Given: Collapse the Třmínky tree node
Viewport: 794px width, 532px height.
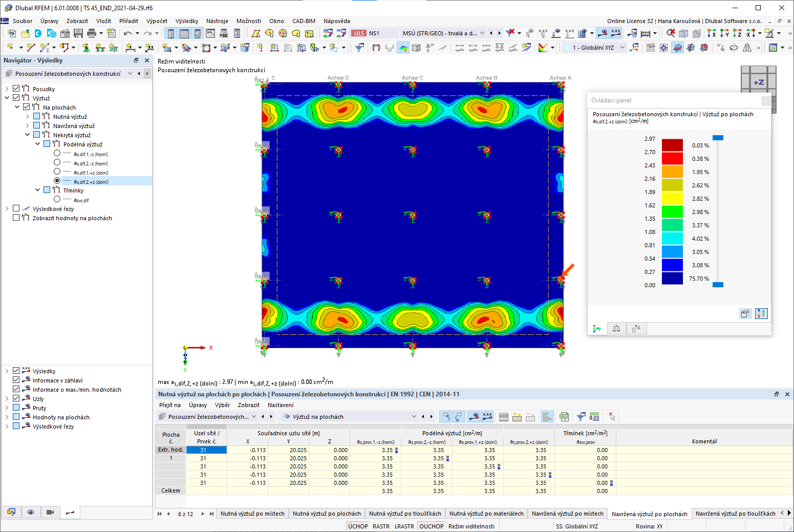Looking at the screenshot, I should tap(38, 190).
